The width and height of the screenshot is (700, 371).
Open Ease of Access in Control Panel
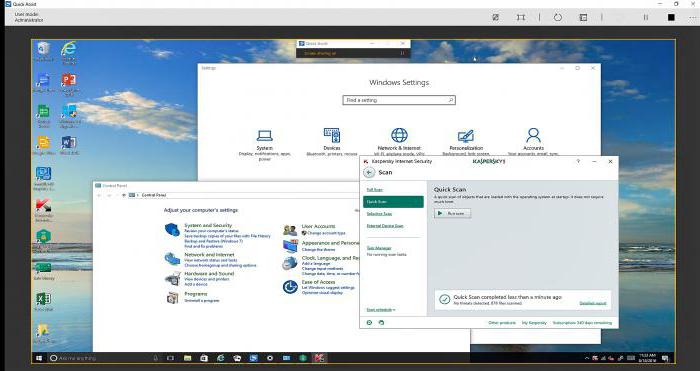[x=318, y=282]
